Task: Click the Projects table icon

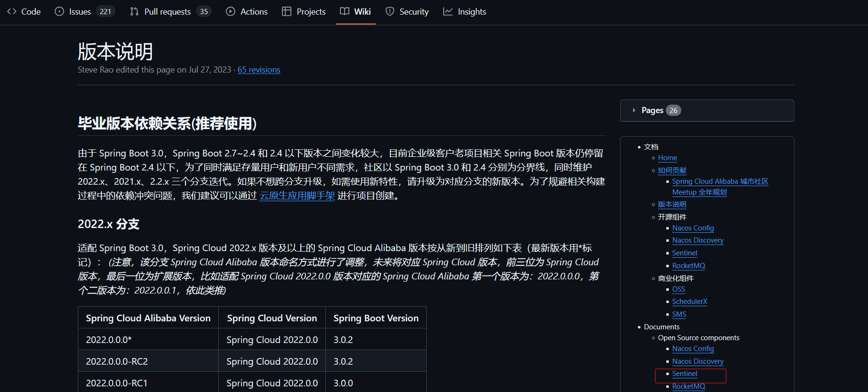Action: coord(287,11)
